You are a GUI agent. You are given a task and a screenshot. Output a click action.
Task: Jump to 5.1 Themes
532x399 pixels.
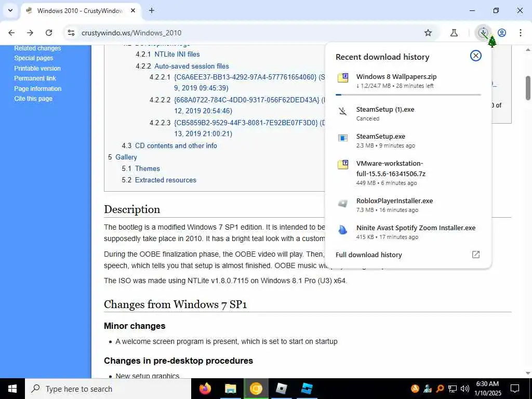[x=141, y=169]
